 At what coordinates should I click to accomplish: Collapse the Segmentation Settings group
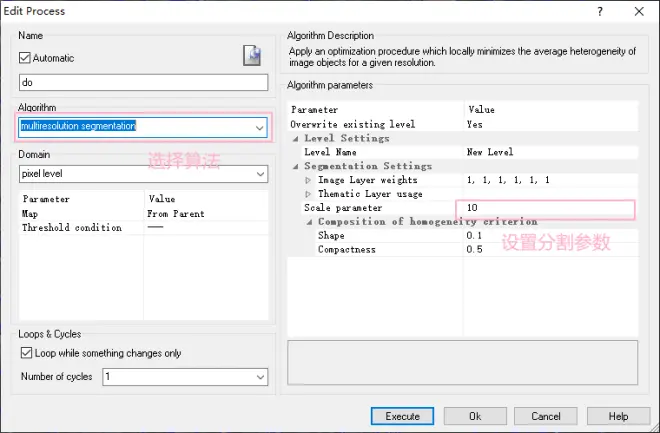296,166
